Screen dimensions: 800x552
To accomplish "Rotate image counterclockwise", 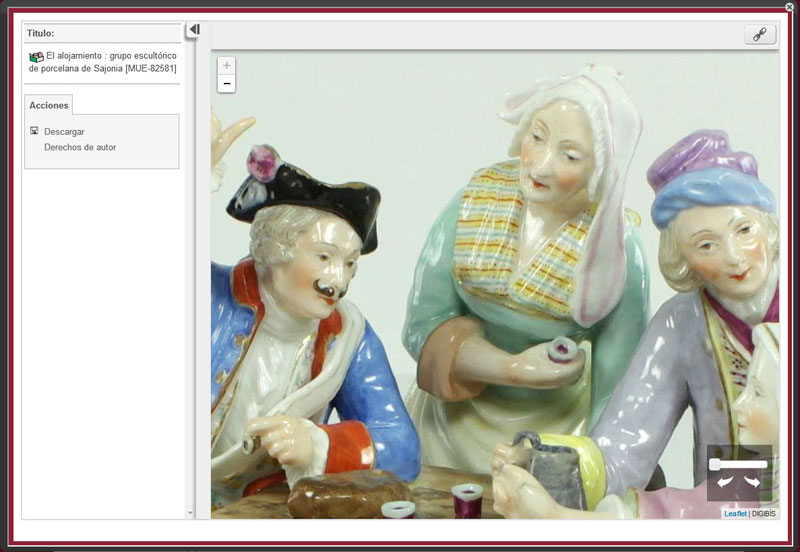I will (x=724, y=482).
